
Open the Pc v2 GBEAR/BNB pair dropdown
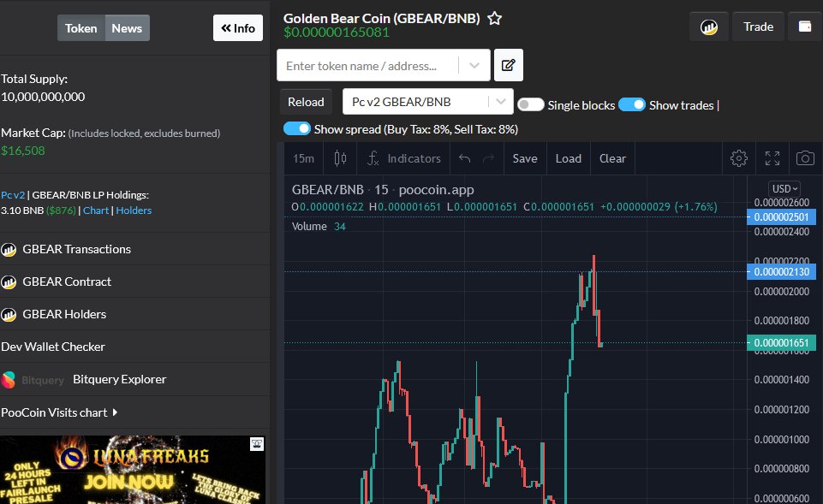427,102
